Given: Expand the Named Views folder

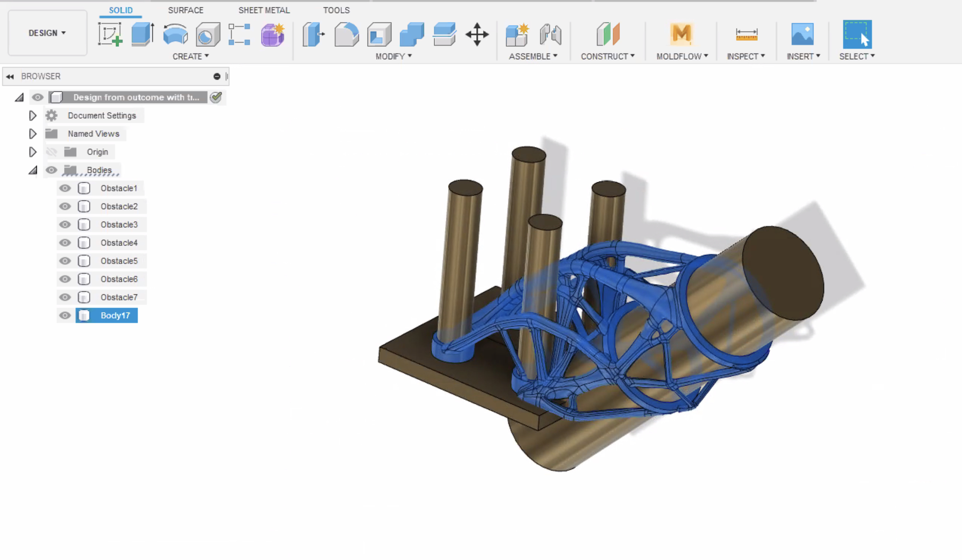Looking at the screenshot, I should (x=32, y=134).
